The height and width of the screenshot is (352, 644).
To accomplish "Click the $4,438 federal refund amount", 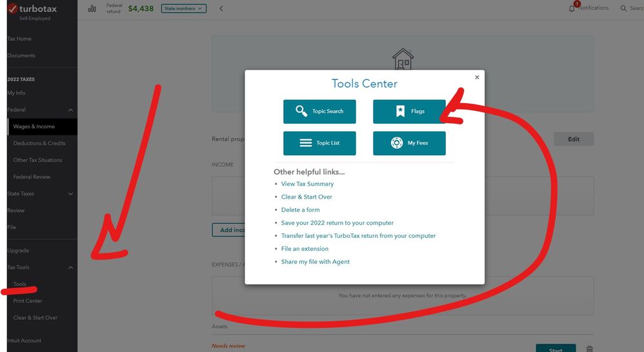I will pyautogui.click(x=141, y=8).
